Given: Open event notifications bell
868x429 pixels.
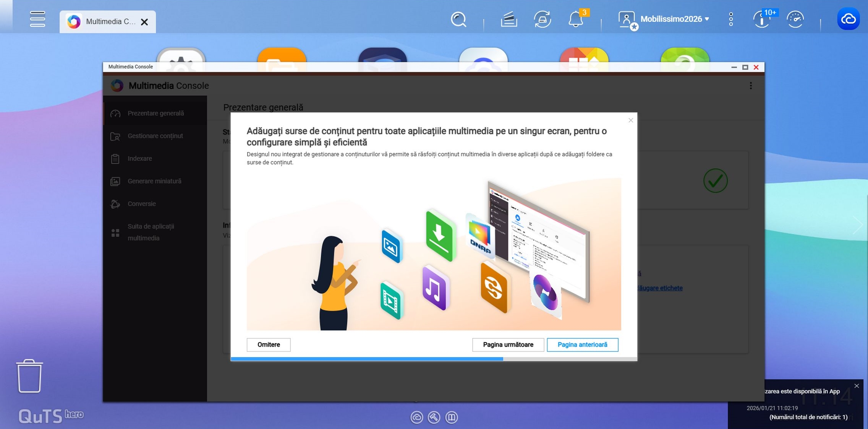Looking at the screenshot, I should pyautogui.click(x=575, y=19).
